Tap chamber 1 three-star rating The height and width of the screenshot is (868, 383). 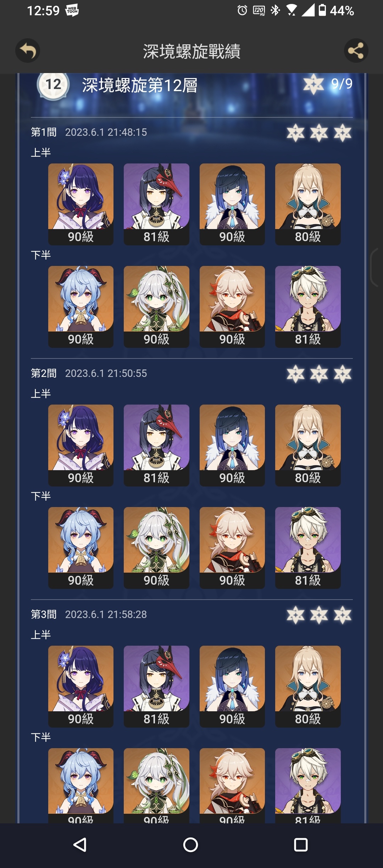319,133
